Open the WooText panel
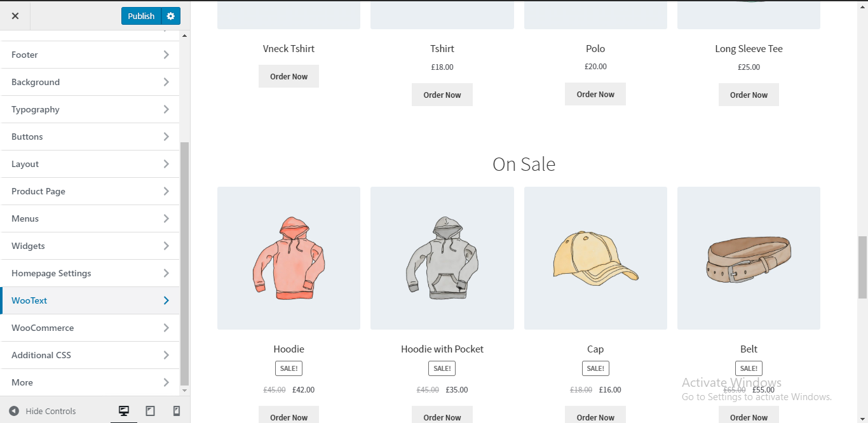This screenshot has height=423, width=868. (x=90, y=300)
